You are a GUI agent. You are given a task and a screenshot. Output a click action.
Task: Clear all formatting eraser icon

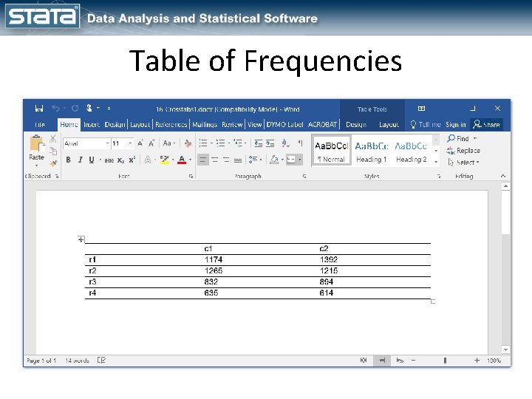pyautogui.click(x=188, y=143)
